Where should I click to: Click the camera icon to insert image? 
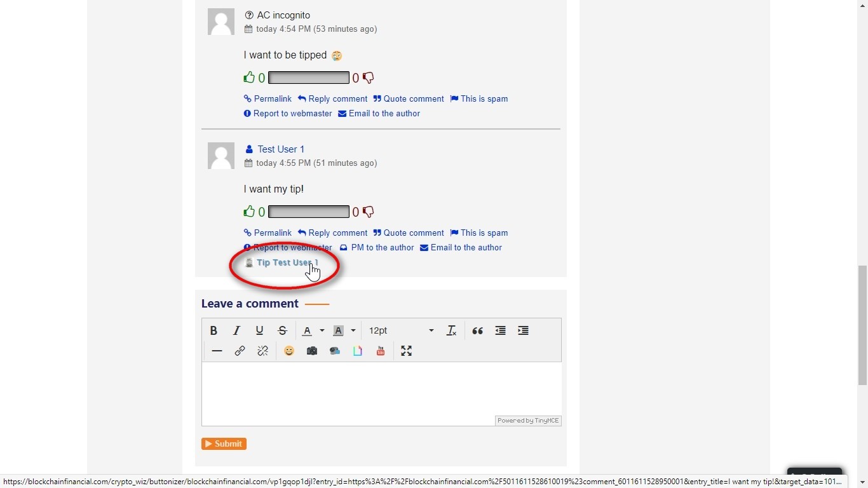click(312, 351)
